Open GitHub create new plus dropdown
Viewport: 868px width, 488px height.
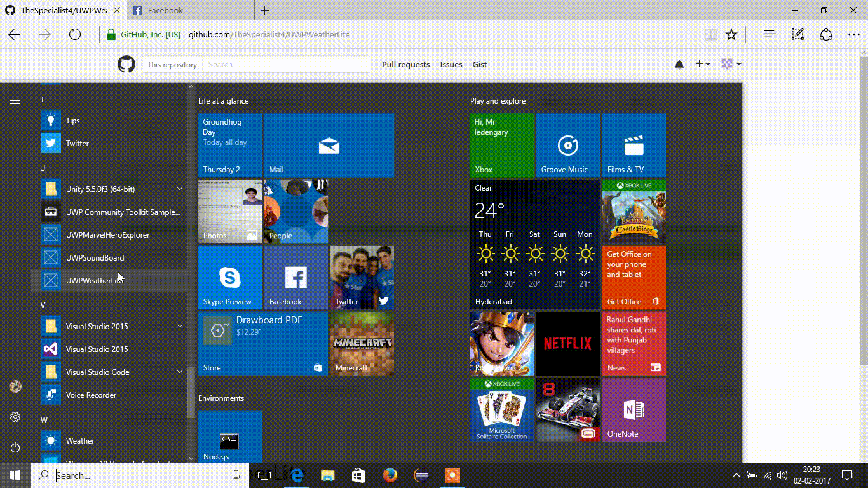(702, 64)
